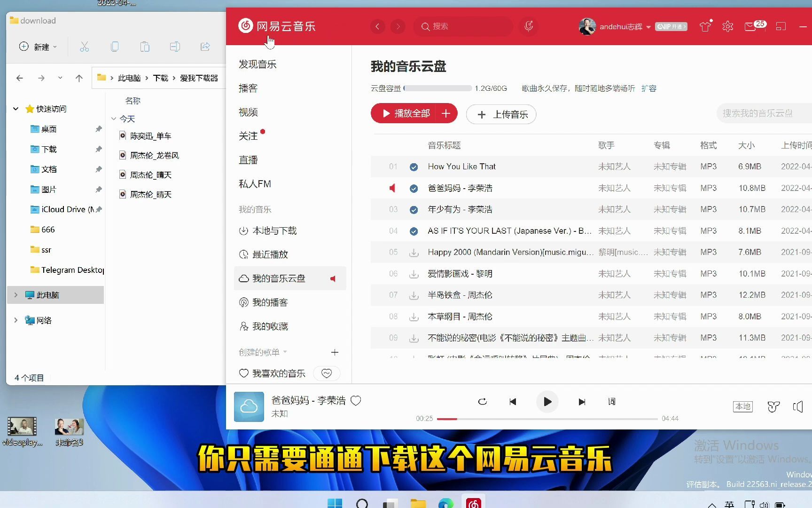Expand 此电脑 in Explorer tree
Viewport: 812px width, 508px height.
16,295
